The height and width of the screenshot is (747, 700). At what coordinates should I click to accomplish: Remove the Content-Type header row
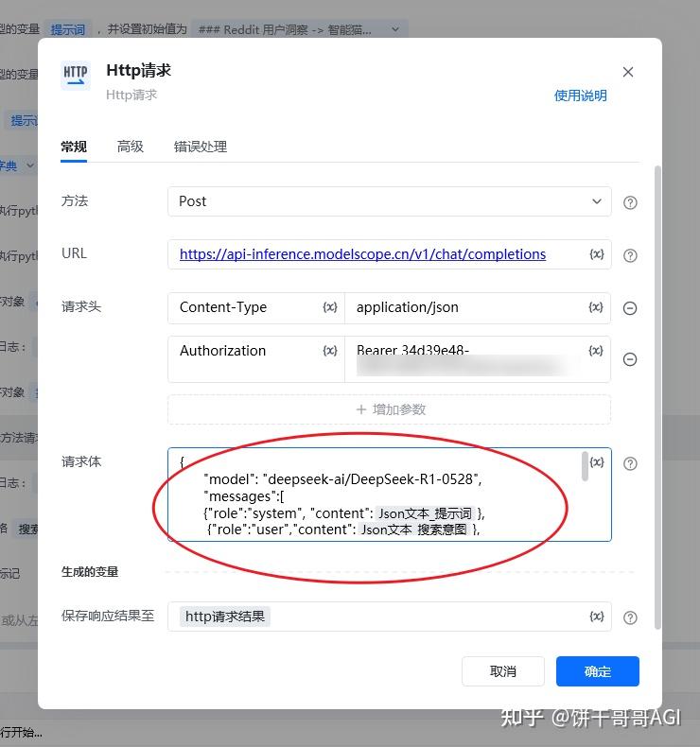pos(630,308)
